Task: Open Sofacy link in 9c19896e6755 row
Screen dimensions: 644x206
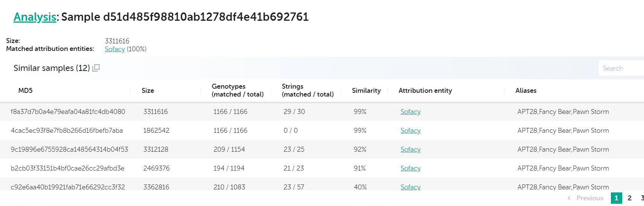Action: (x=410, y=149)
